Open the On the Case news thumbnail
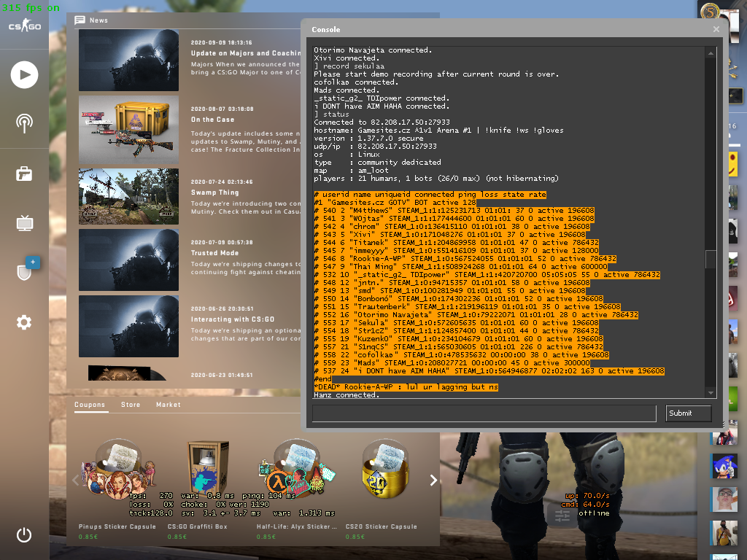The height and width of the screenshot is (560, 747). [128, 130]
